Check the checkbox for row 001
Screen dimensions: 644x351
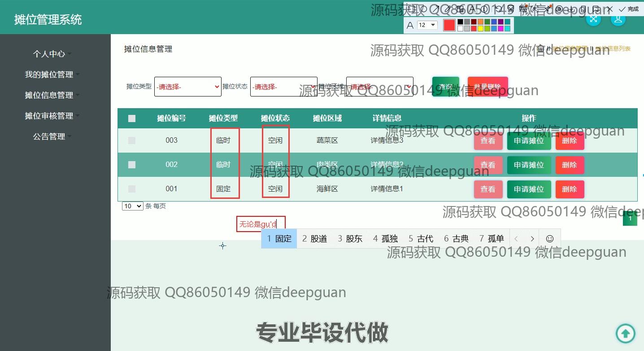click(132, 189)
